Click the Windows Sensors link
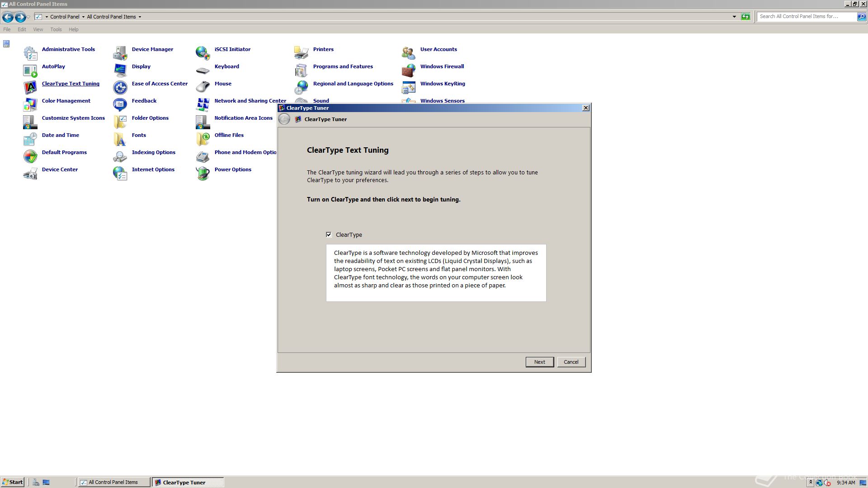The width and height of the screenshot is (868, 488). [x=442, y=101]
